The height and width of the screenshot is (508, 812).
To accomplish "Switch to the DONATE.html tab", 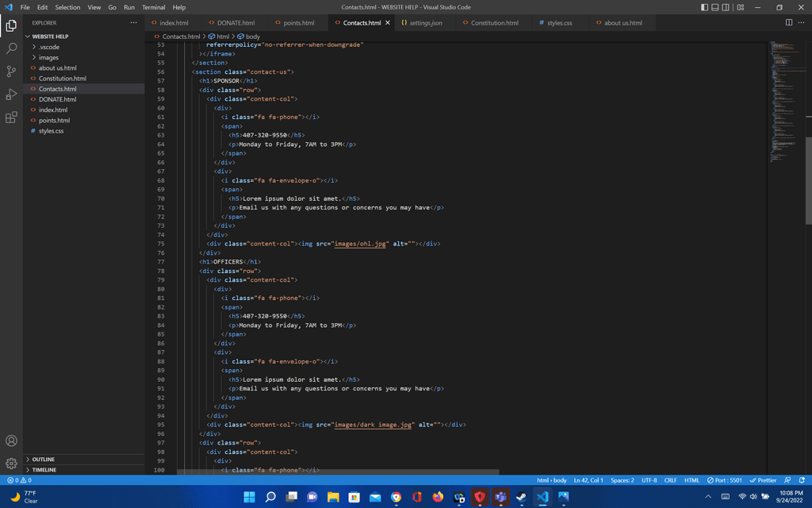I will click(x=236, y=23).
